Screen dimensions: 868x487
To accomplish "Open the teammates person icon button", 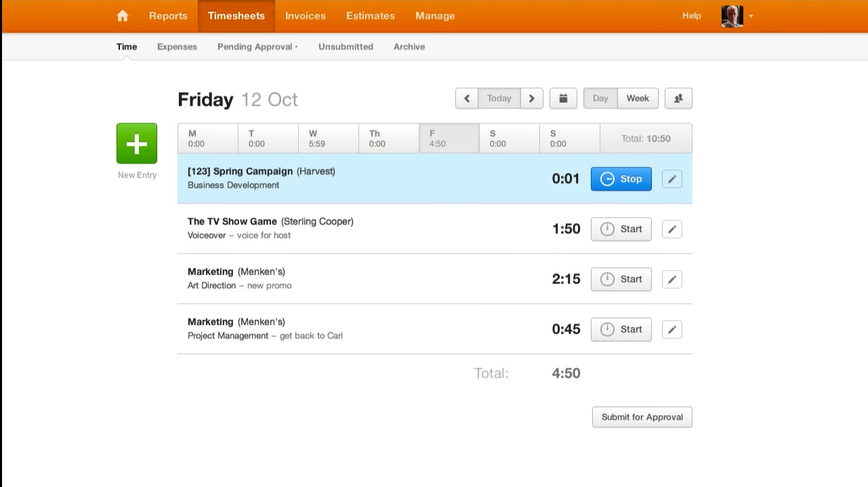I will [x=678, y=98].
